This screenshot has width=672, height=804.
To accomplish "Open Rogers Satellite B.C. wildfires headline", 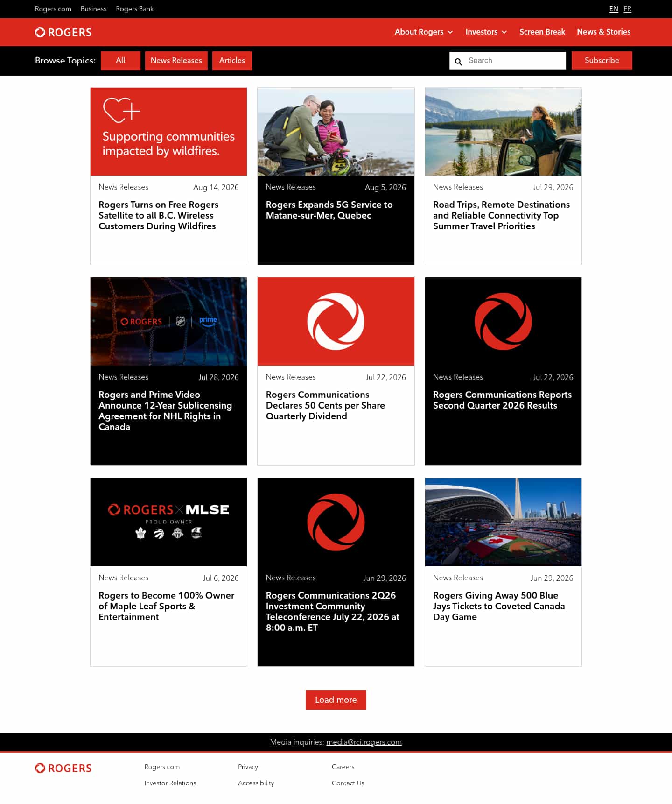I will (x=158, y=215).
